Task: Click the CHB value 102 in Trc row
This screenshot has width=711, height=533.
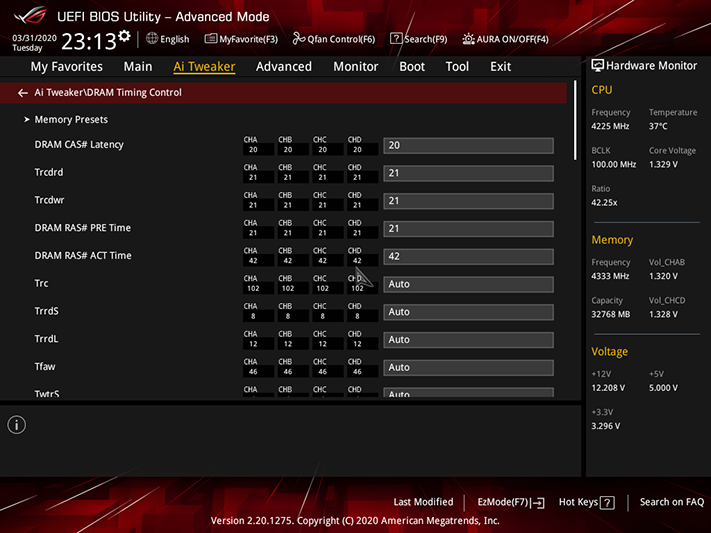Action: coord(288,289)
